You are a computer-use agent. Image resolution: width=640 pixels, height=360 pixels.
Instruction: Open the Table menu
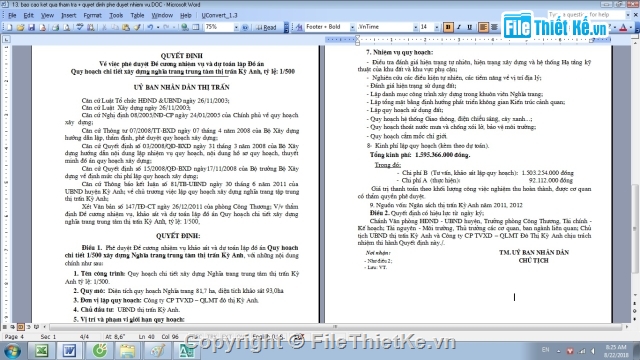[137, 15]
